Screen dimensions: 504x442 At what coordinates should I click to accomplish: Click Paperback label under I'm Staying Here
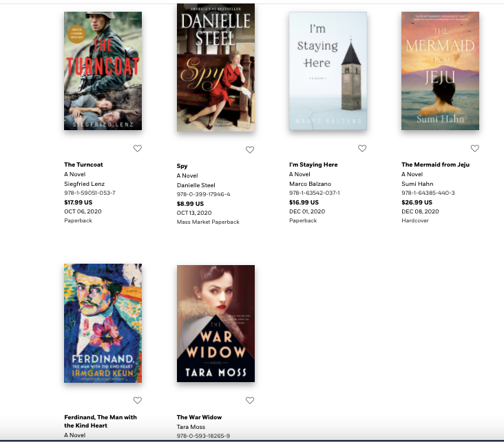click(303, 220)
